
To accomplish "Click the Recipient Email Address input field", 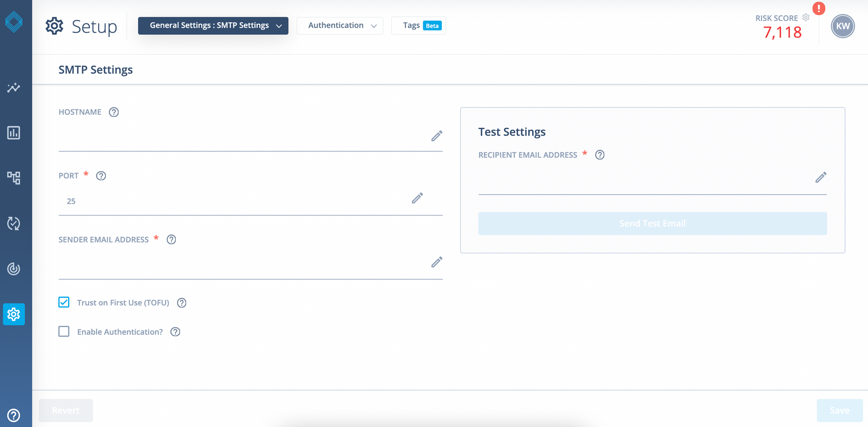I will [x=642, y=179].
